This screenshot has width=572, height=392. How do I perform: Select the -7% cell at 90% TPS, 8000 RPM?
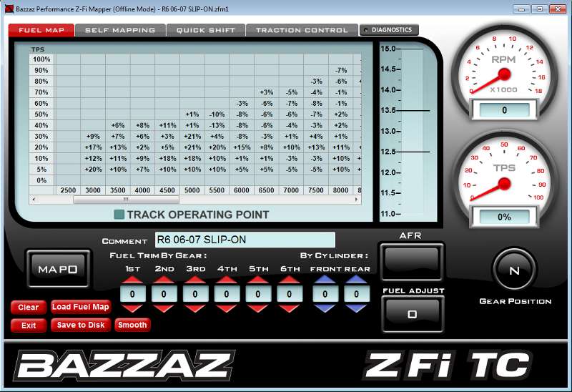coord(341,70)
